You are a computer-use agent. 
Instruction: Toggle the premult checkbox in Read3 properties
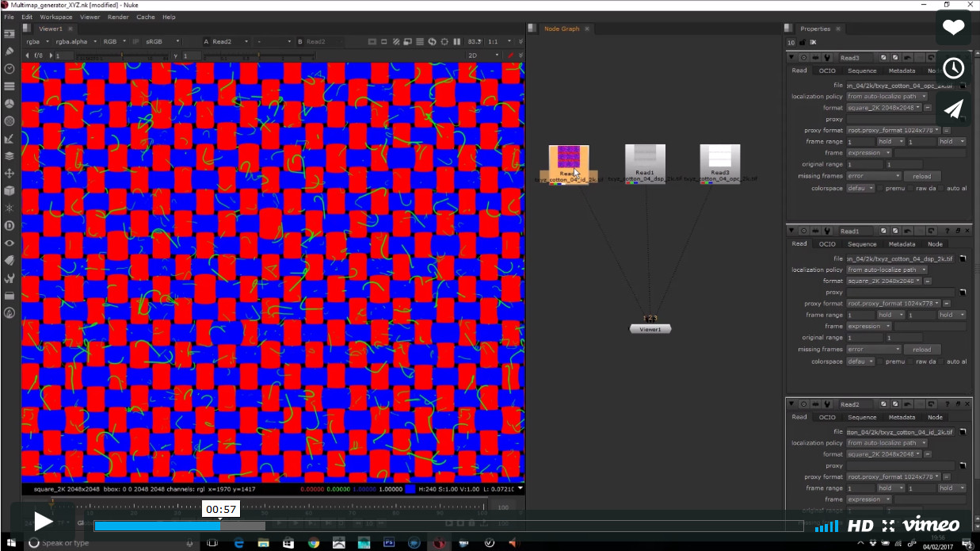pyautogui.click(x=881, y=188)
